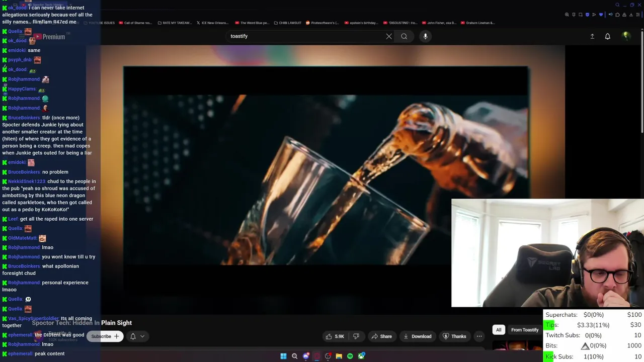644x362 pixels.
Task: Open the YouTube upload/create icon
Action: point(592,36)
